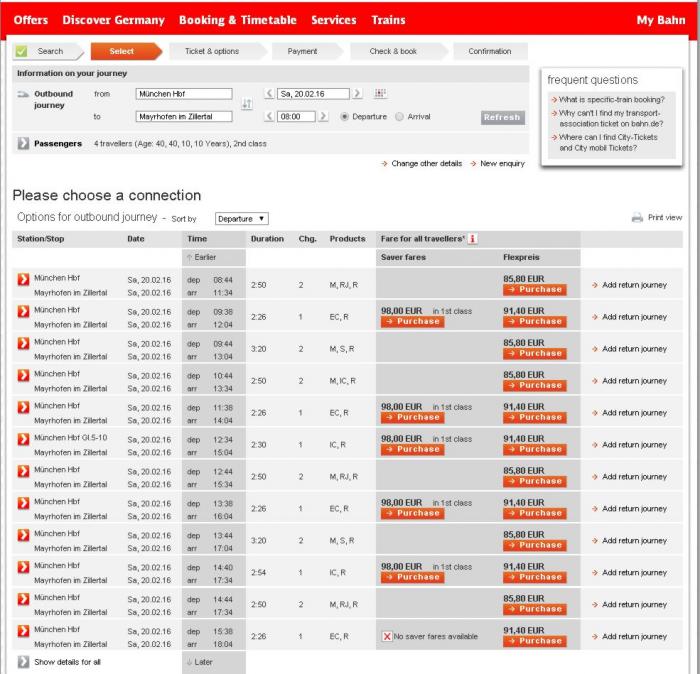Open the Services menu
Viewport: 700px width, 674px height.
click(333, 20)
